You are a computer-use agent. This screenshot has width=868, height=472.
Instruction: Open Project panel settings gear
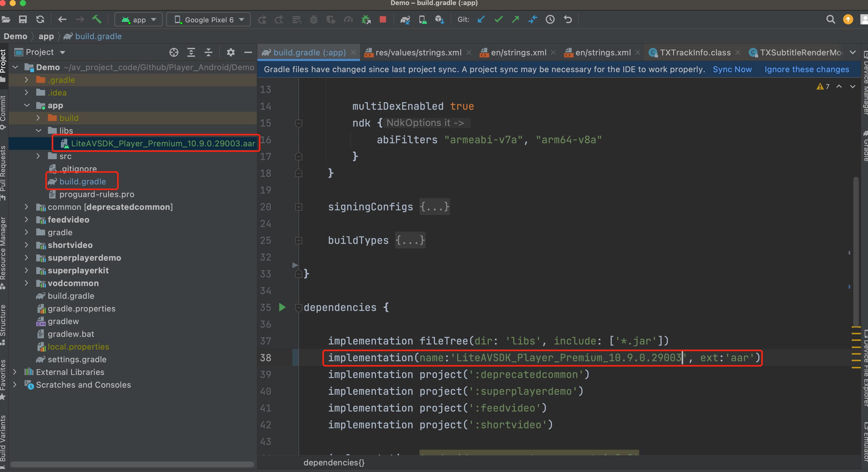tap(231, 52)
